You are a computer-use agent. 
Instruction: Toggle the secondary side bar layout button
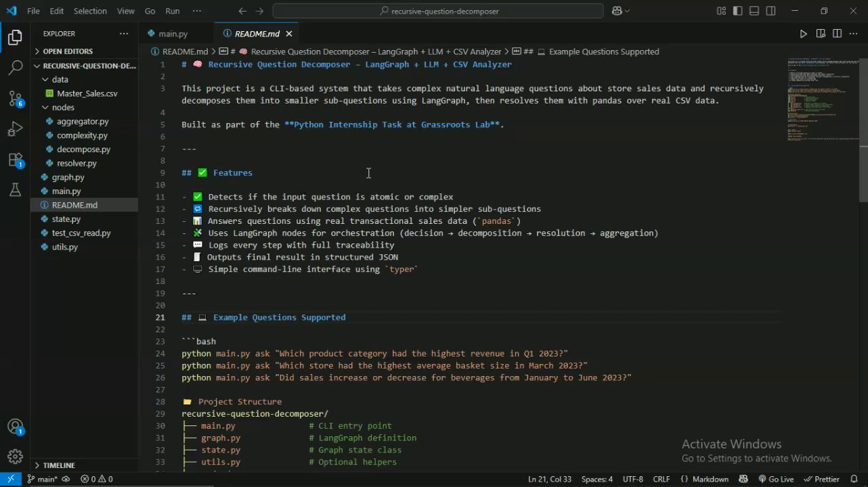[771, 11]
